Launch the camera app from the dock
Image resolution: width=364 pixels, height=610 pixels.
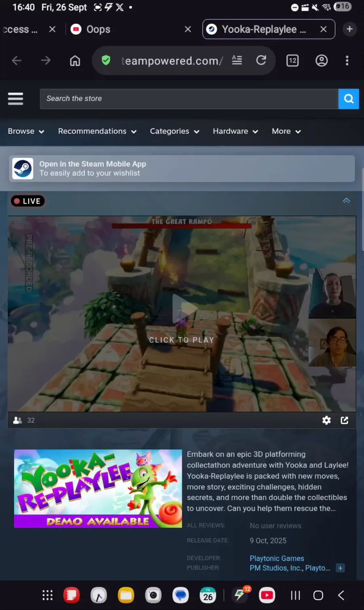click(x=153, y=595)
